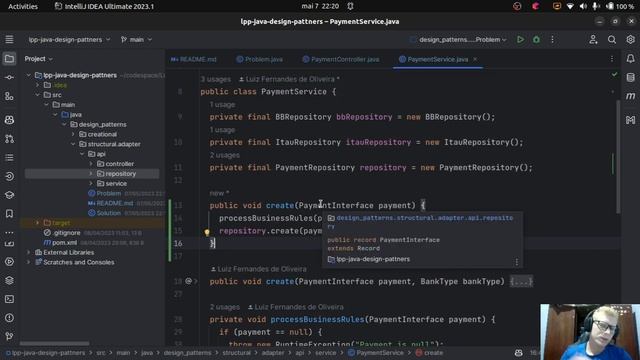640x360 pixels.
Task: Click project panel horizontal scrollbar
Action: 54,343
